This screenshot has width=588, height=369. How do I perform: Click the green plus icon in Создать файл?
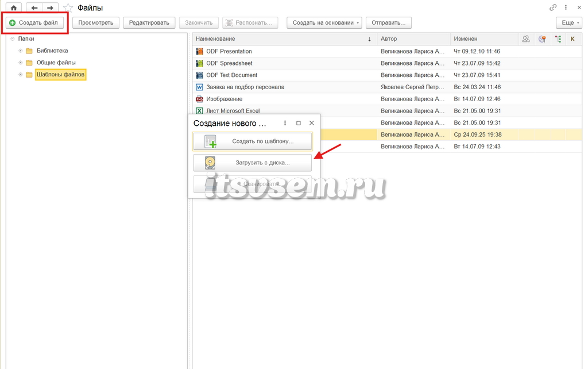13,23
